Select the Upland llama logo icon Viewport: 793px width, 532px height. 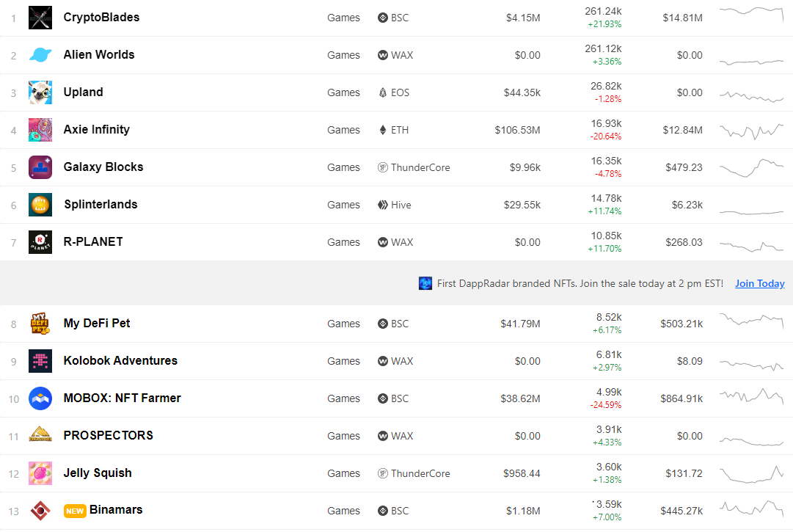point(40,92)
